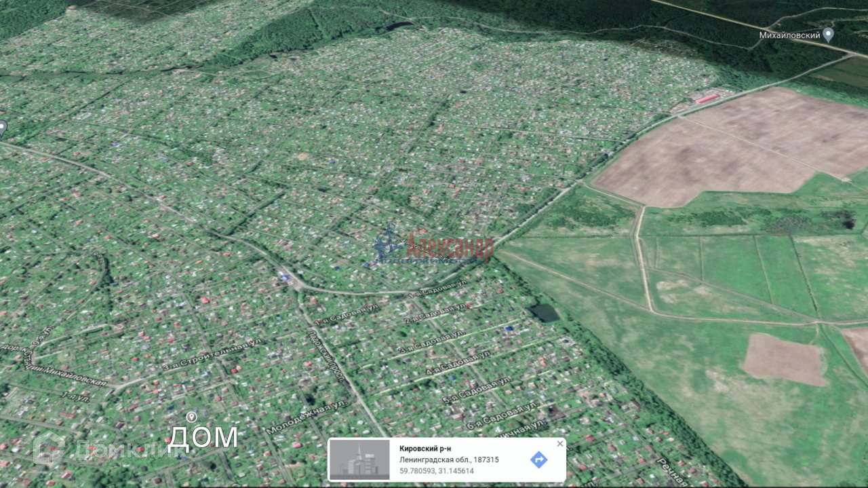The image size is (868, 488).
Task: Select coordinates '59.780593, 31.145614'
Action: [x=437, y=470]
